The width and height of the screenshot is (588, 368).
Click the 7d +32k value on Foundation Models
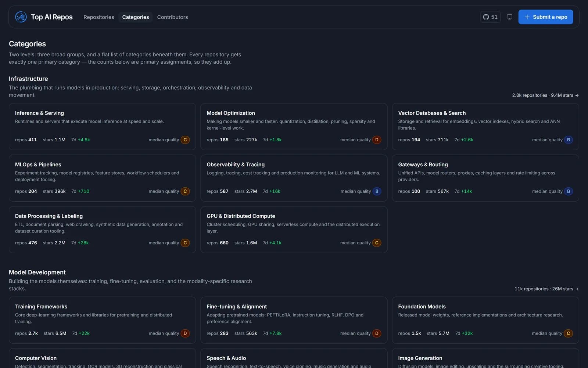coord(464,333)
